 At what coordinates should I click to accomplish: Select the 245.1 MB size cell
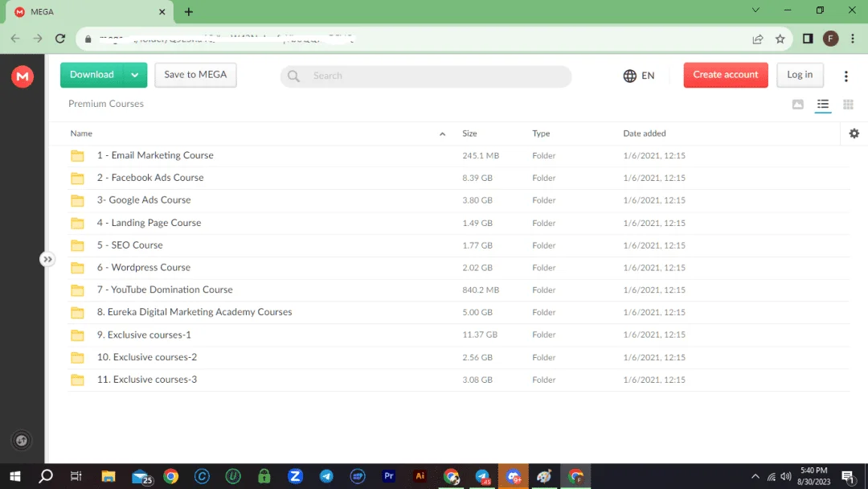(x=481, y=155)
